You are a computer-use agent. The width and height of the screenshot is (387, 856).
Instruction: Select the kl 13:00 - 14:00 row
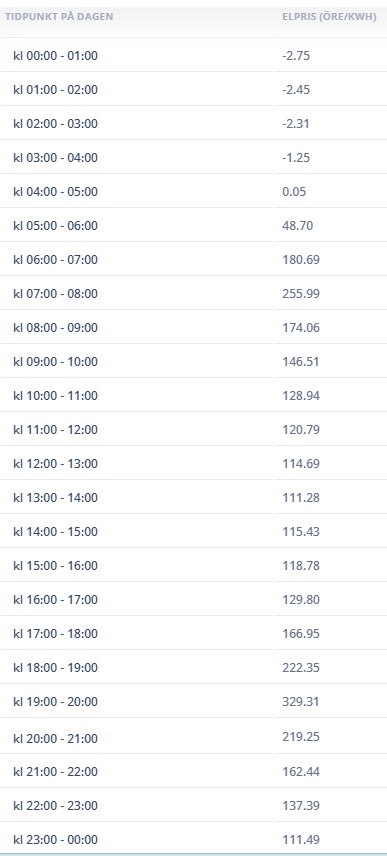pos(193,497)
